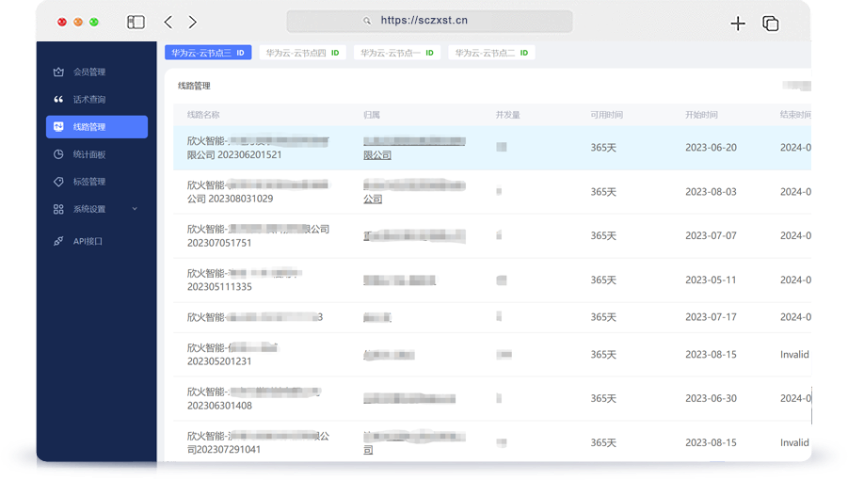The height and width of the screenshot is (480, 848).
Task: Click the clock icon for 统计面板
Action: coord(58,155)
